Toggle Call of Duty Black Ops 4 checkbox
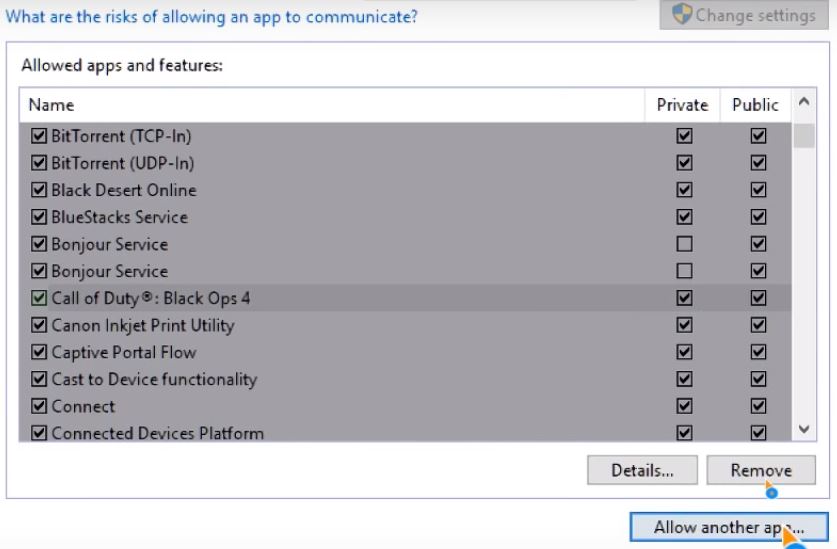Image resolution: width=837 pixels, height=549 pixels. click(x=38, y=297)
